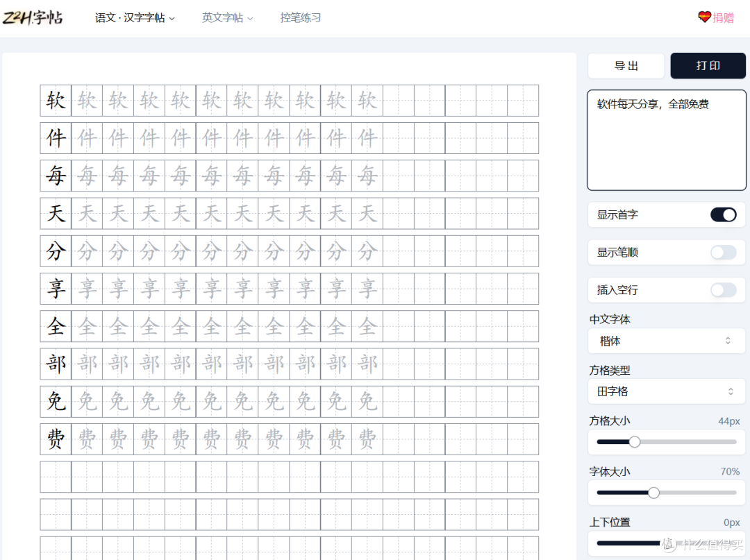Click the 捐赠 donate link
The height and width of the screenshot is (560, 750).
coord(723,17)
